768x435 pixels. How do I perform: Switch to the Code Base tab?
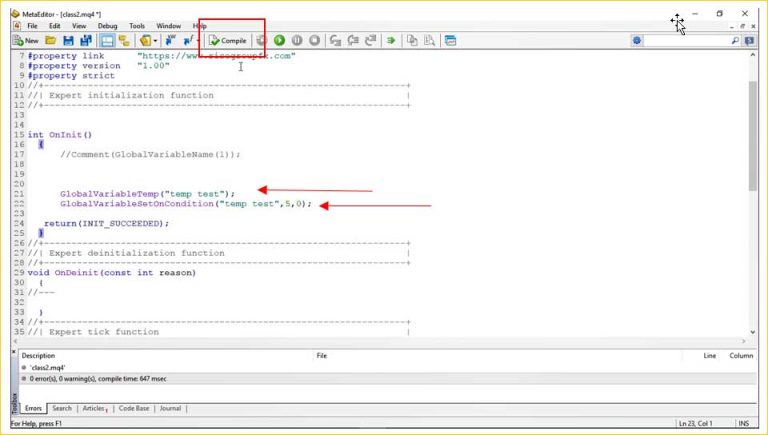click(134, 408)
